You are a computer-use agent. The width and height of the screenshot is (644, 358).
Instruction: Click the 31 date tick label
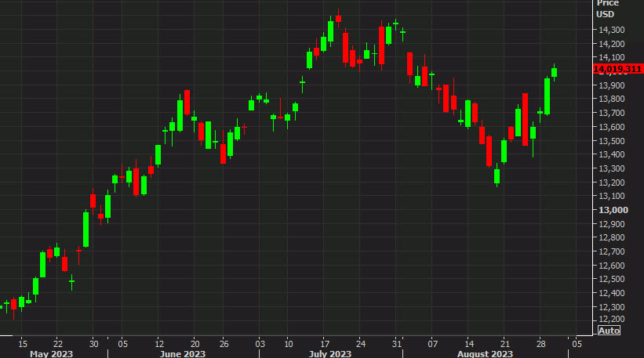pos(397,344)
